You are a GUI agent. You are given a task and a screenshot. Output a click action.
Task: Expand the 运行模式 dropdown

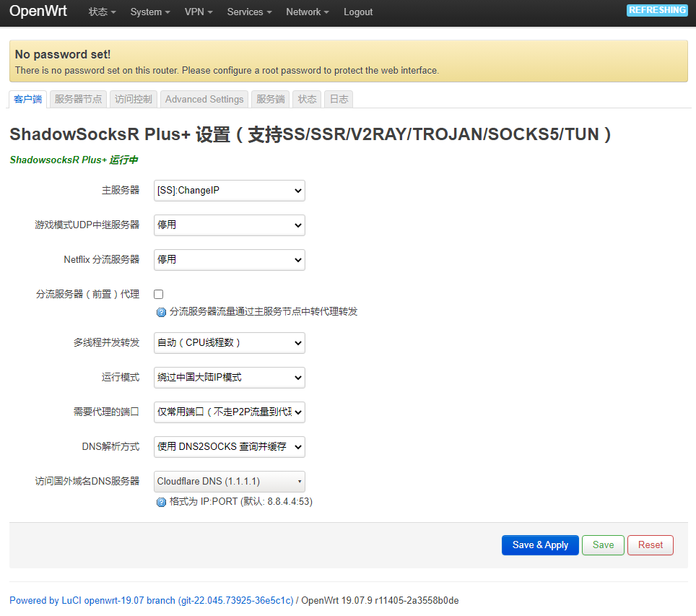pyautogui.click(x=229, y=378)
